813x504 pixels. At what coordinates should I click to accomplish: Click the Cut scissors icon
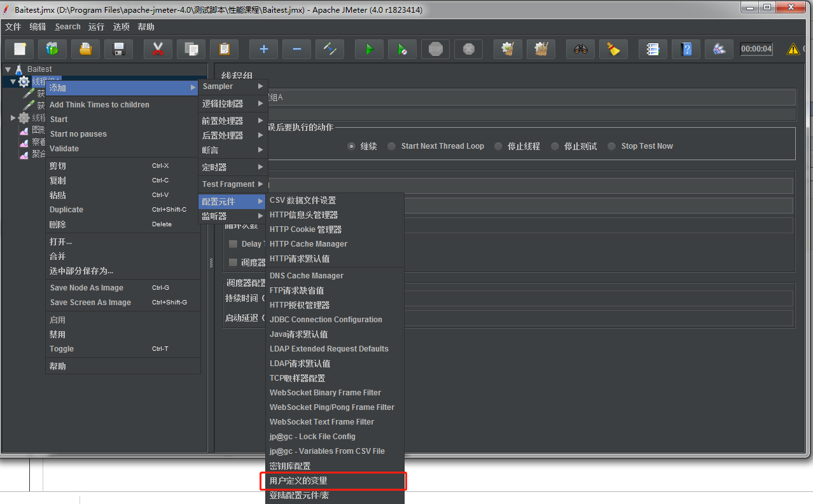click(x=158, y=49)
